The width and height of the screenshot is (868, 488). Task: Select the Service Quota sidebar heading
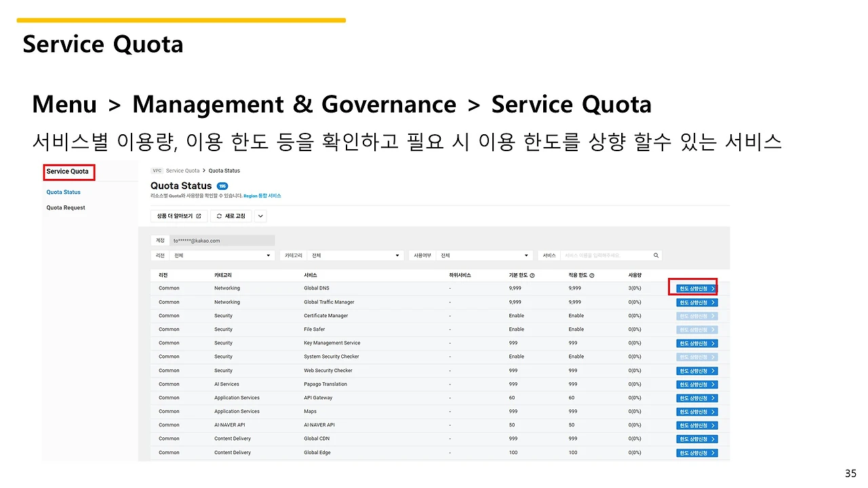click(68, 171)
